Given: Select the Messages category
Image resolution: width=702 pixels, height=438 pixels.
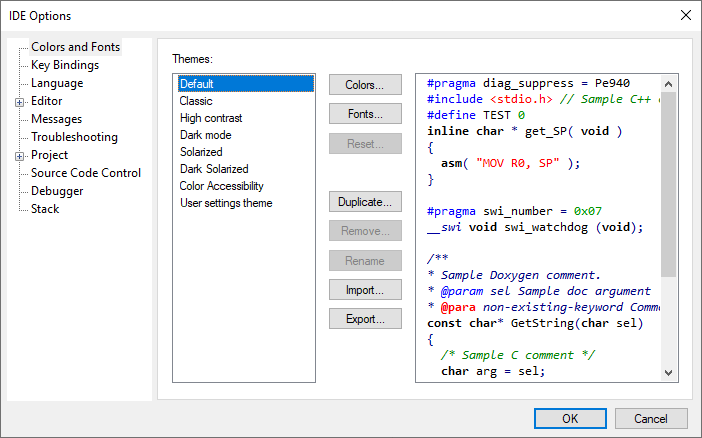Looking at the screenshot, I should coord(56,119).
